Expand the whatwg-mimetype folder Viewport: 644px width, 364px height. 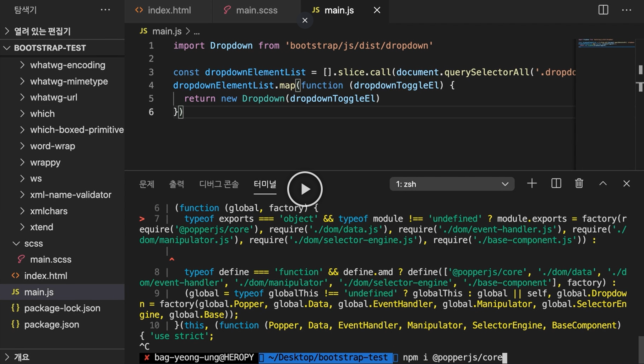point(62,81)
